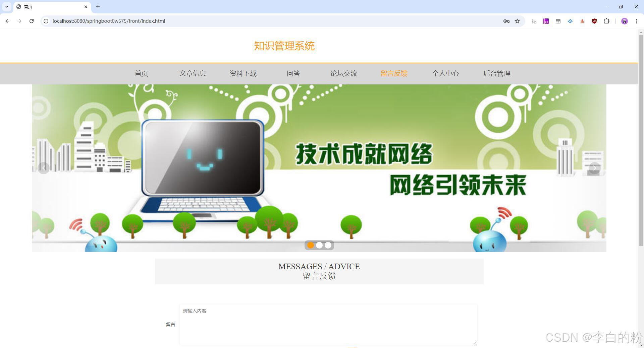
Task: Click the blue double-chevron extension icon
Action: (x=570, y=21)
